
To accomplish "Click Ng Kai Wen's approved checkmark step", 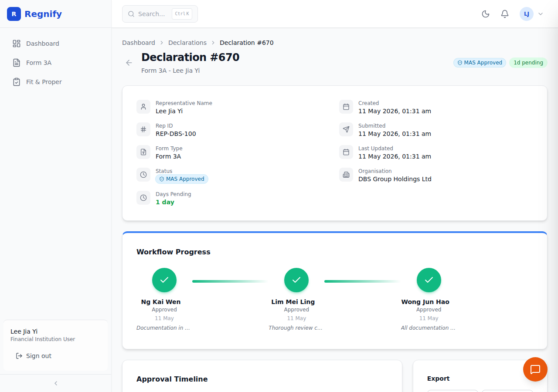I will tap(164, 280).
